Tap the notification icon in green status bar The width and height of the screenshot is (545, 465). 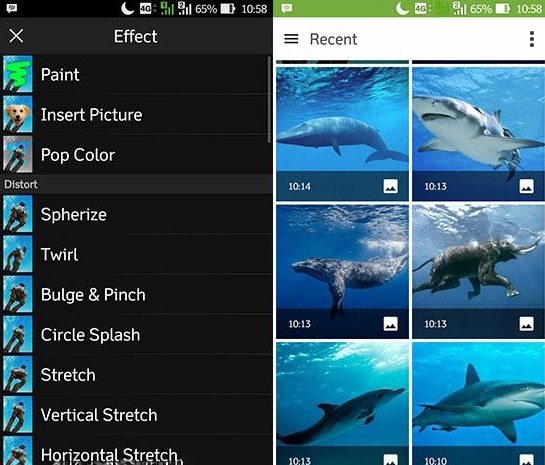point(286,8)
